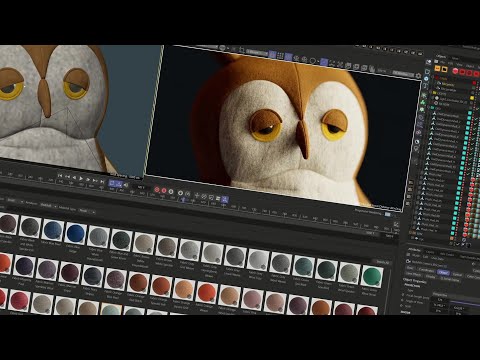Toggle the sound speaker icon in timeline
Image resolution: width=480 pixels, height=360 pixels.
pos(126,185)
